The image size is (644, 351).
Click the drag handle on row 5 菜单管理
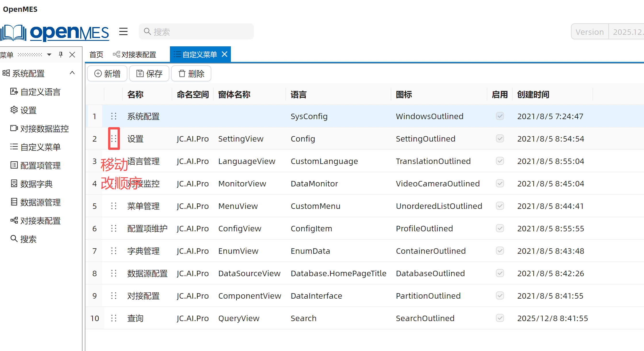114,206
